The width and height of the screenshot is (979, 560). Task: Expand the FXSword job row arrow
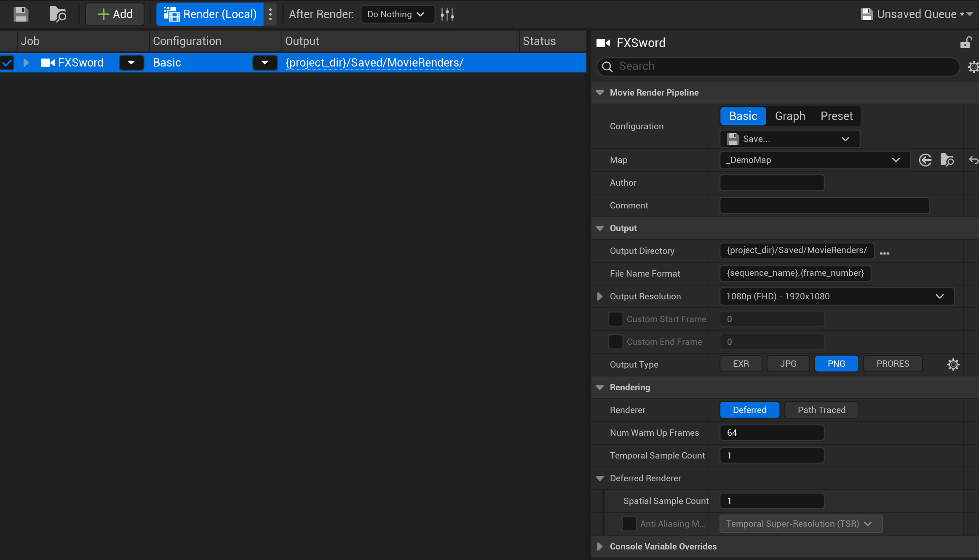[x=26, y=63]
